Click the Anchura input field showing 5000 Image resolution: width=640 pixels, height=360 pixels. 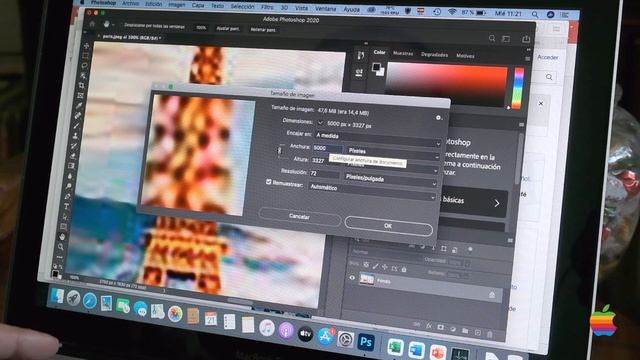pos(327,148)
